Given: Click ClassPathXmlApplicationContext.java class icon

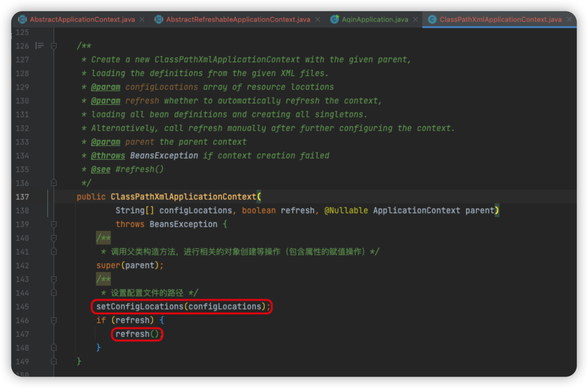Looking at the screenshot, I should (432, 19).
